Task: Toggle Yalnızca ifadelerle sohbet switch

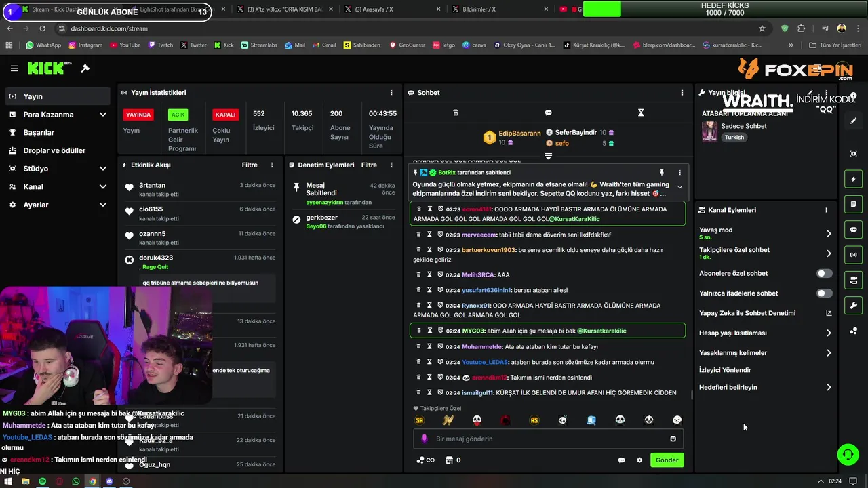Action: point(824,293)
